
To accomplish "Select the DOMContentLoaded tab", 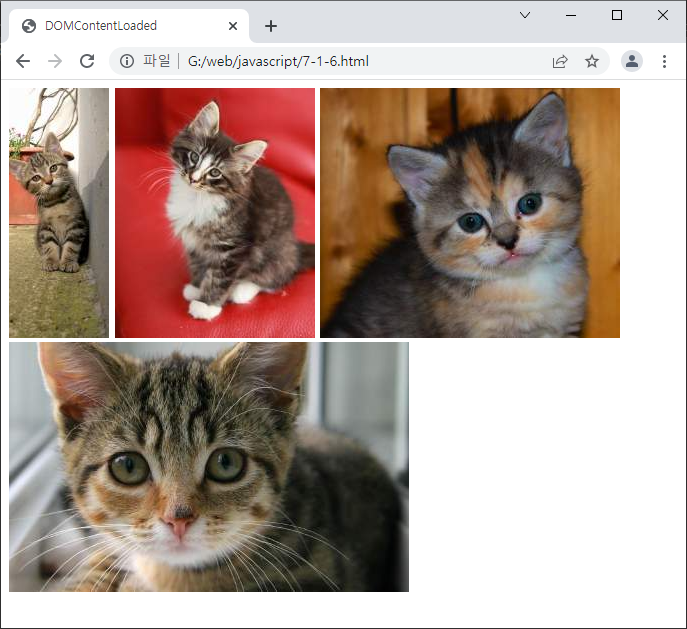I will 129,26.
